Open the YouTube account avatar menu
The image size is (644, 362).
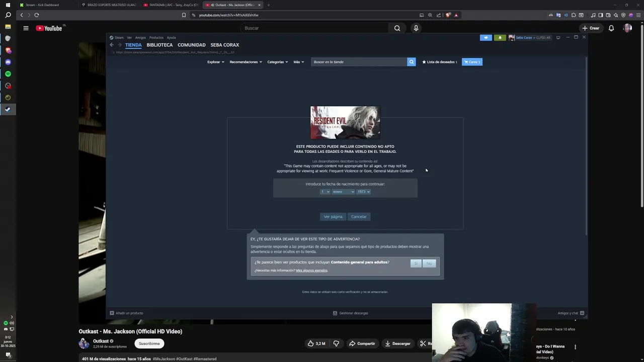(627, 28)
